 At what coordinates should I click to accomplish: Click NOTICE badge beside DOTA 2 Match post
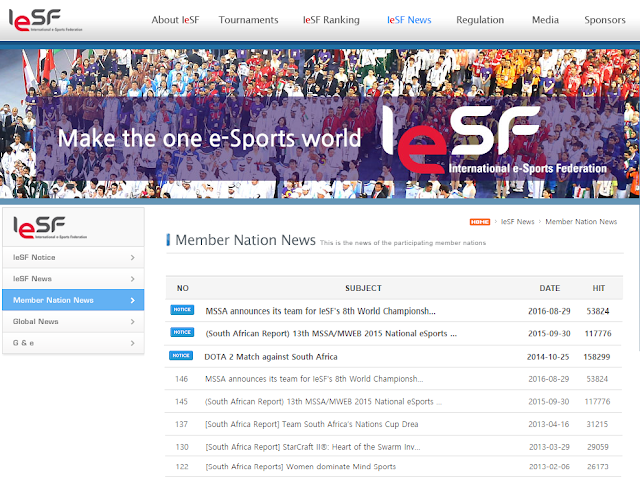181,355
